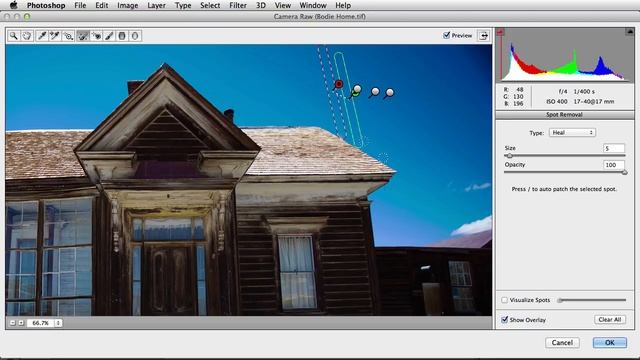Click the red spot removal pin
Viewport: 640px width, 360px height.
338,84
